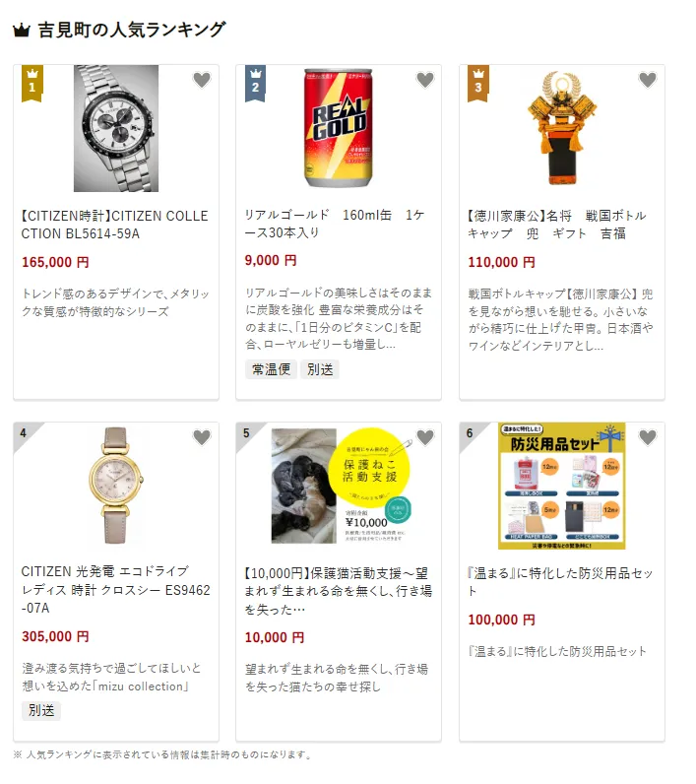Viewport: 696px width, 784px height.
Task: Click the crown icon beside 吉見町の人気ランキング
Action: click(22, 31)
